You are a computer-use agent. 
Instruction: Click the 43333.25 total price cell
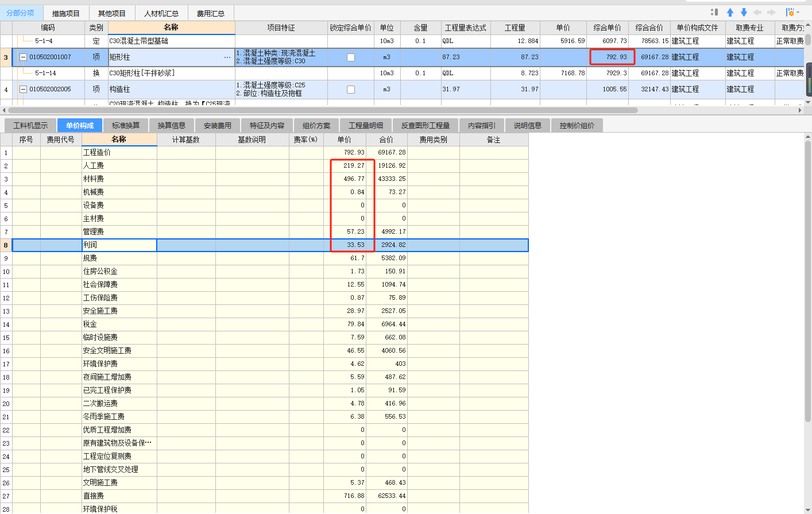click(x=386, y=179)
